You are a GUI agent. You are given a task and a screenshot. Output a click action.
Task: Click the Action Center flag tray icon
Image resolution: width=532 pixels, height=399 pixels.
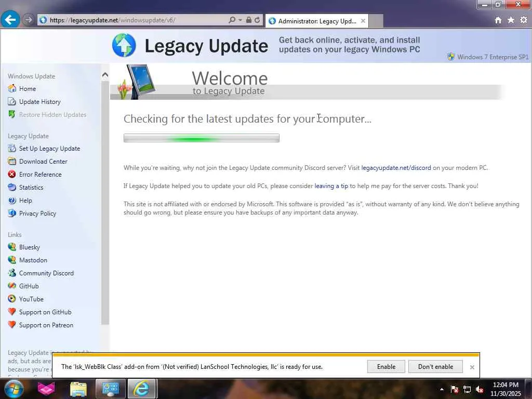click(x=454, y=389)
